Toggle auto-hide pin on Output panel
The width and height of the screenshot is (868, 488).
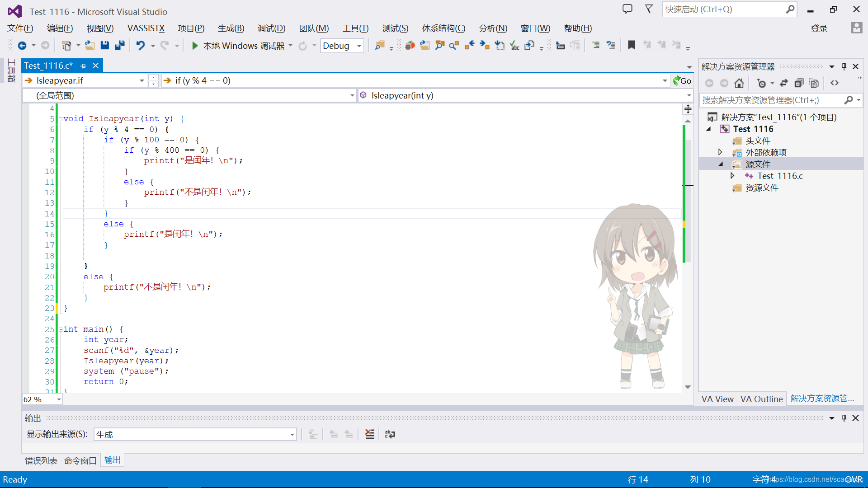coord(844,418)
